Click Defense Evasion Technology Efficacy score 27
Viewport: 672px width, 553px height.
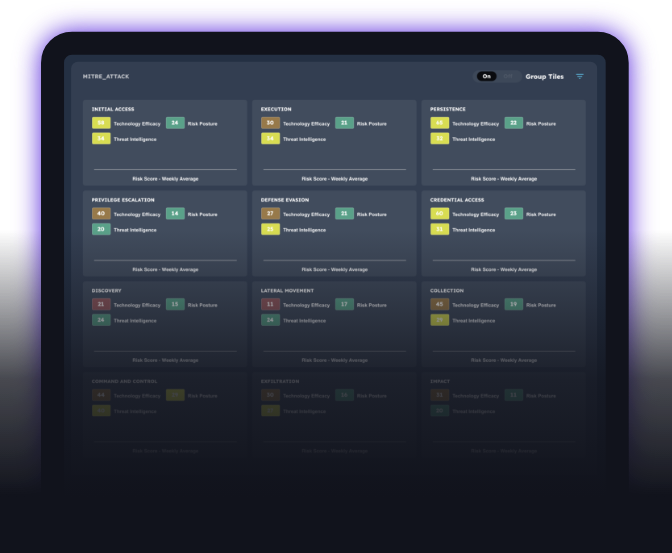click(x=270, y=213)
